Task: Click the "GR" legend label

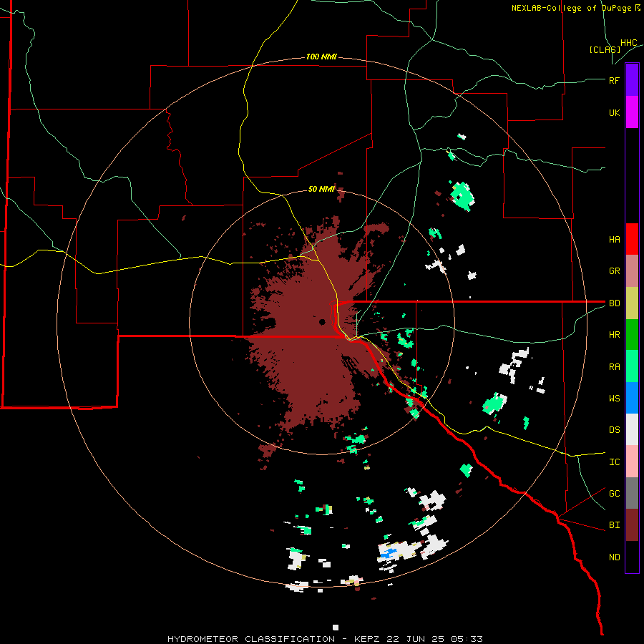Action: coord(614,271)
